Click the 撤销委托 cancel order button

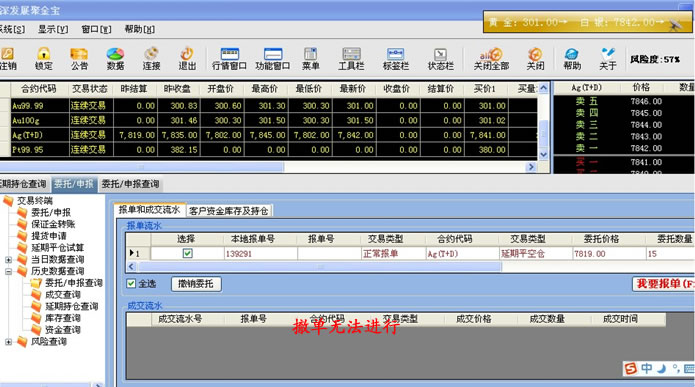196,284
